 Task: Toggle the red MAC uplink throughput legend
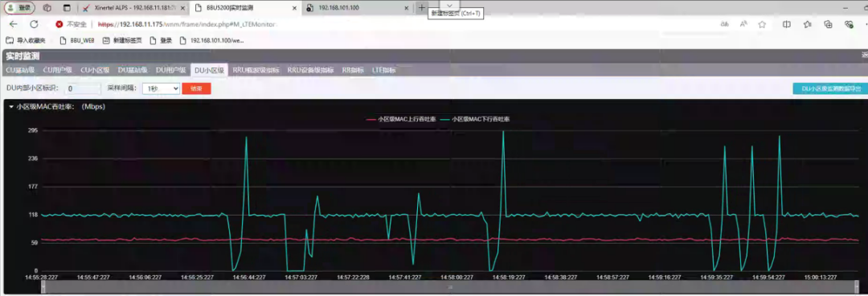click(x=401, y=119)
